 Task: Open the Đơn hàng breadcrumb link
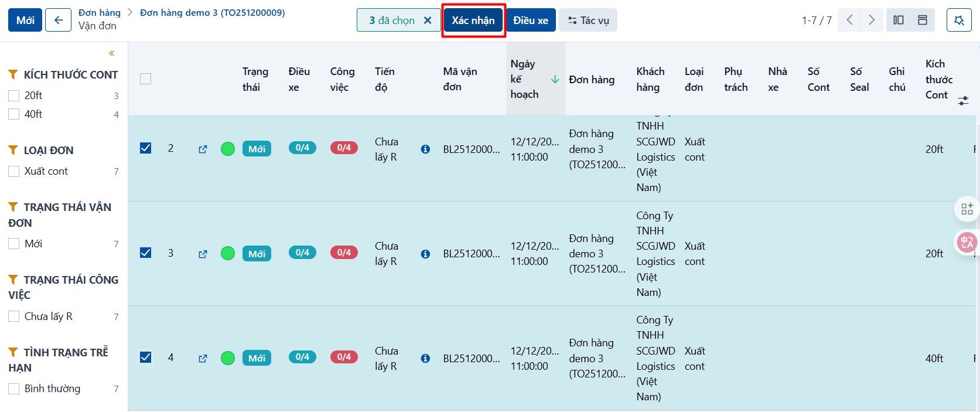(x=100, y=12)
